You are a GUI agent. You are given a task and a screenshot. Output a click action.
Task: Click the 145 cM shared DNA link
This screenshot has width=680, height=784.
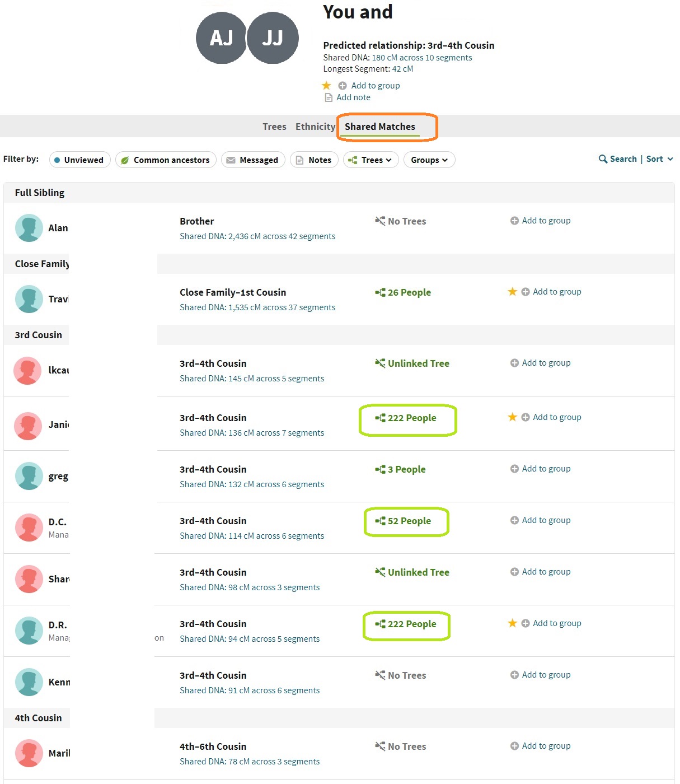coord(252,379)
